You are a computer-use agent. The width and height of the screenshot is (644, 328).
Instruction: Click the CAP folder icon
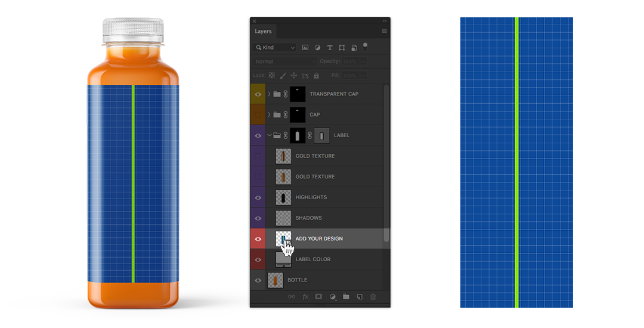coord(277,115)
